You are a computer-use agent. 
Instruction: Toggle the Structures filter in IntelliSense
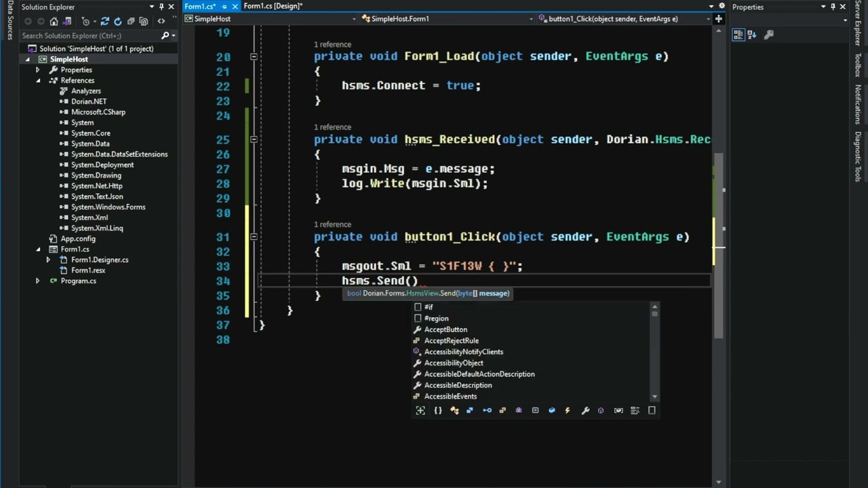[x=470, y=410]
